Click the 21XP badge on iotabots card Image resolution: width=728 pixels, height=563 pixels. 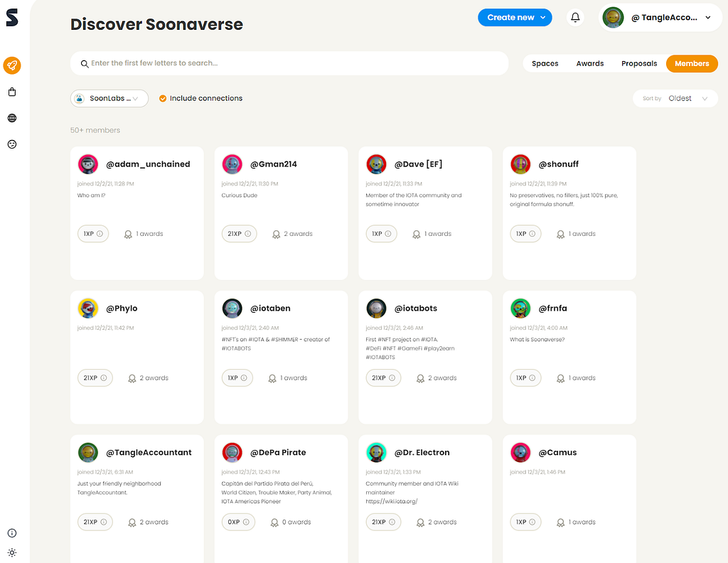click(383, 377)
